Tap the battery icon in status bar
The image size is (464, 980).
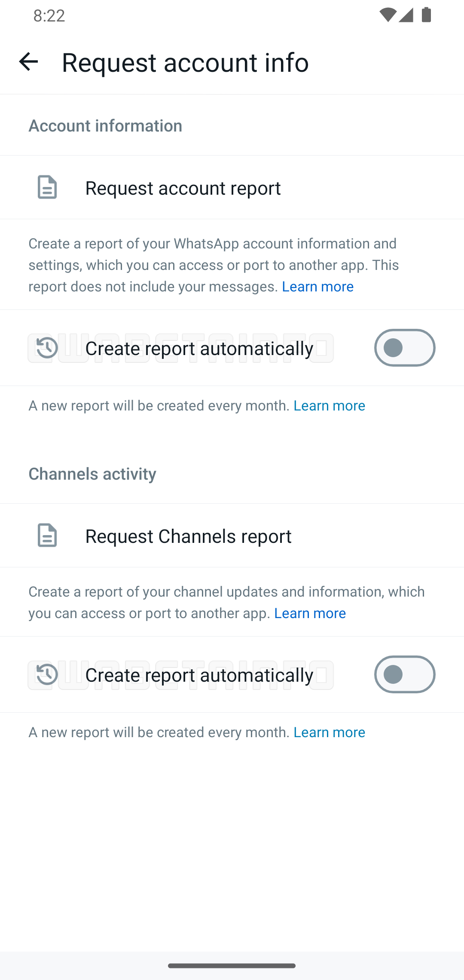(427, 15)
